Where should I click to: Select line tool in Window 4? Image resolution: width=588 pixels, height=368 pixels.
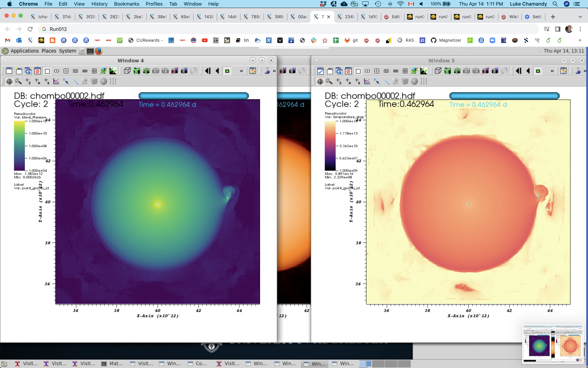point(76,81)
